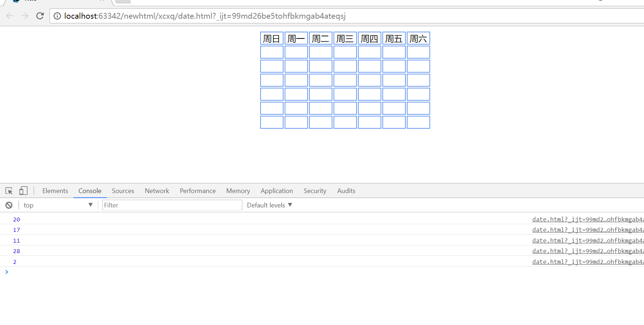Viewport: 644px width, 325px height.
Task: Click the empty cell directly below 周六
Action: coord(418,52)
